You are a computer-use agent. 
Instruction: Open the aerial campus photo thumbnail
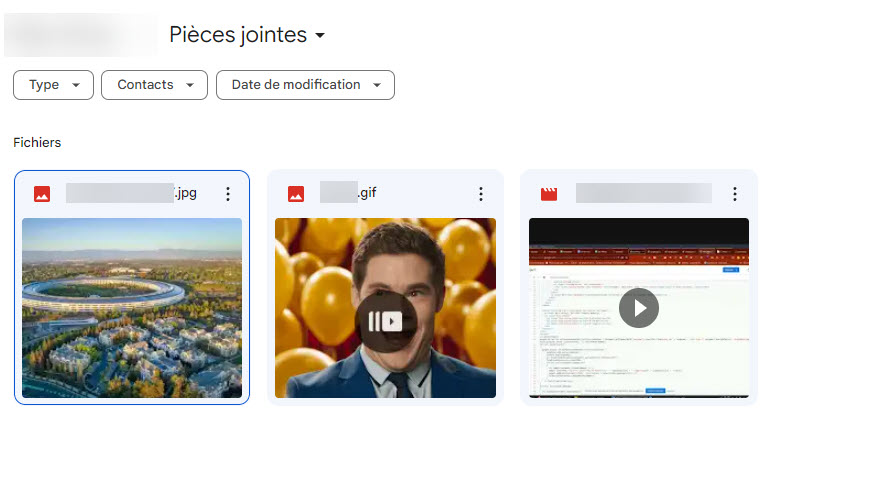132,308
